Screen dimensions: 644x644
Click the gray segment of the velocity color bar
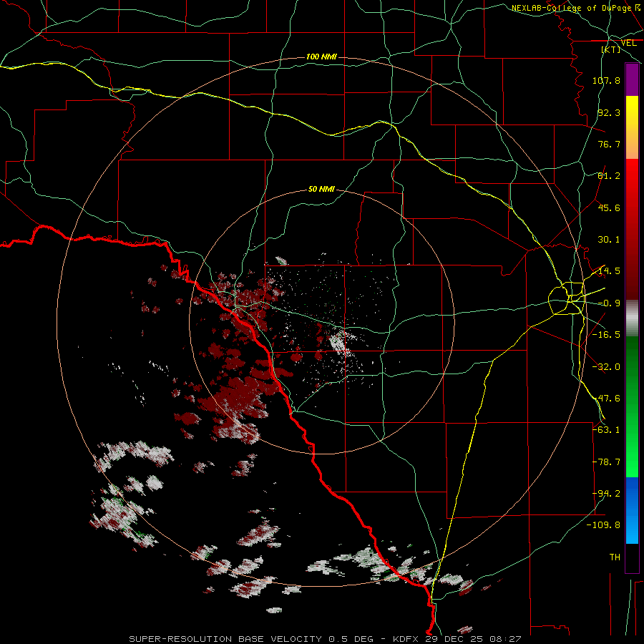tap(632, 318)
